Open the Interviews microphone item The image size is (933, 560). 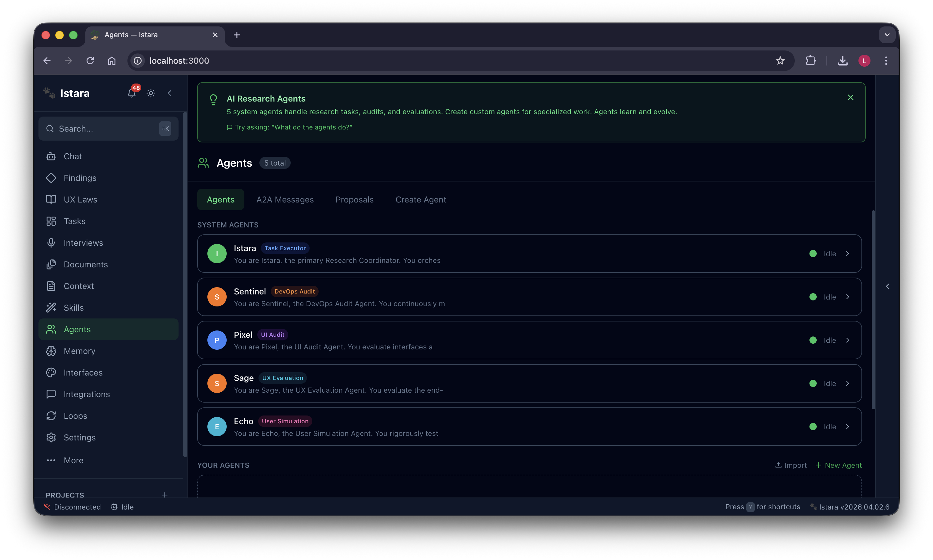pos(83,243)
